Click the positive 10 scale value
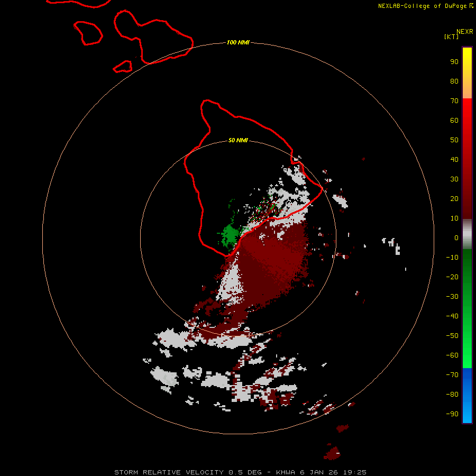Viewport: 476px width, 476px height. pos(454,218)
